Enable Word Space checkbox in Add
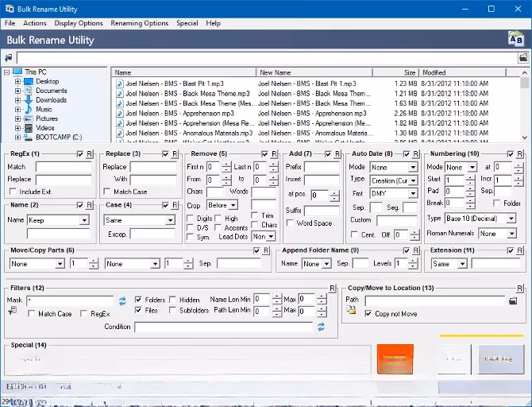 [290, 223]
